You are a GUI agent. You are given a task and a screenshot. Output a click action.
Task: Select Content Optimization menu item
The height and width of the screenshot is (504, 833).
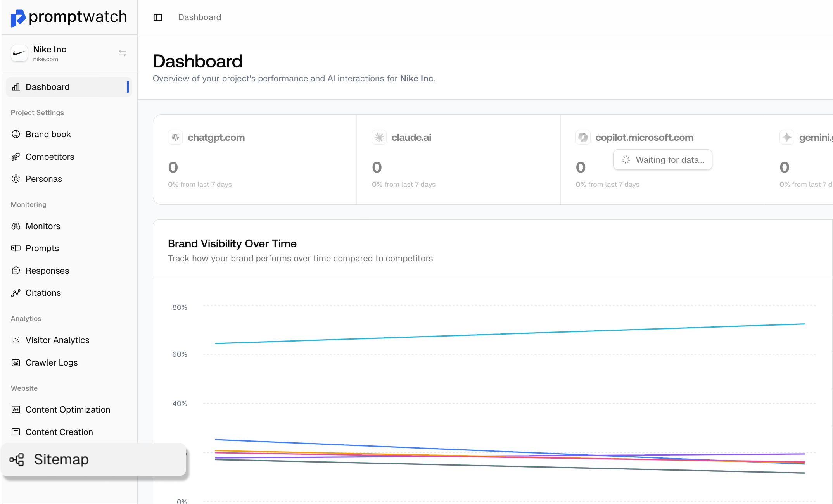pyautogui.click(x=68, y=409)
